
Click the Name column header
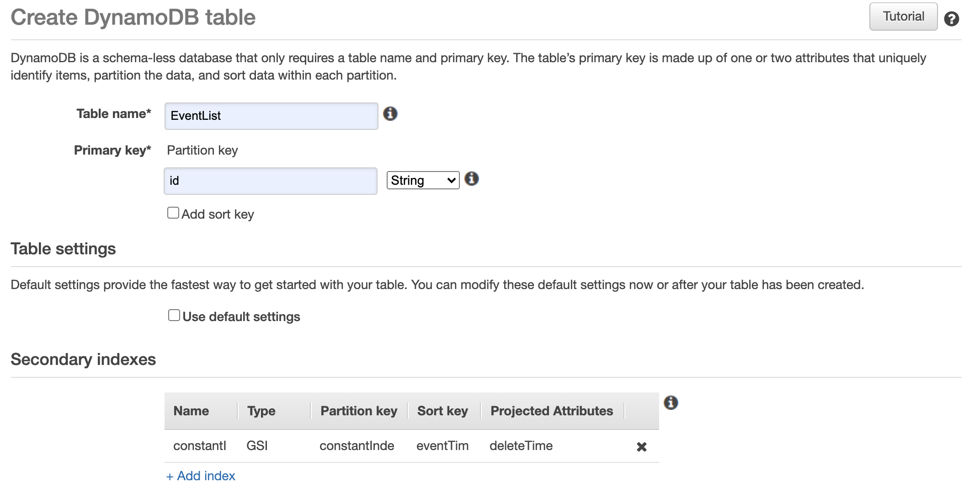click(x=191, y=411)
